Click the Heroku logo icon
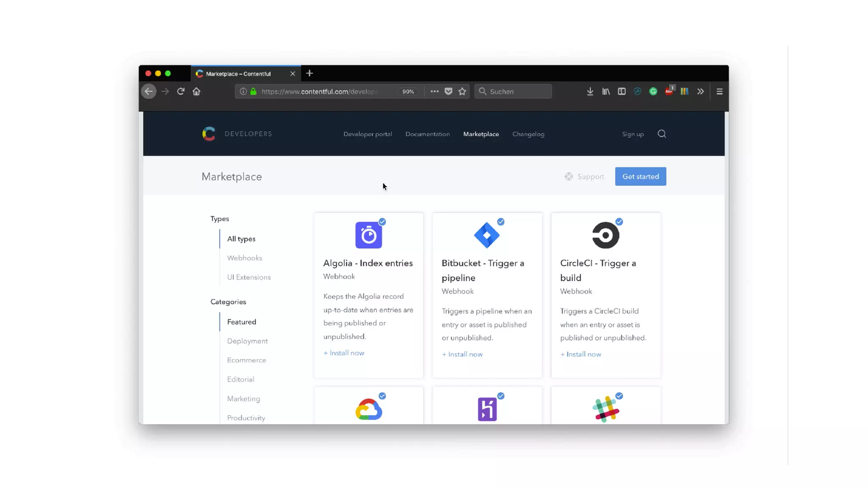 (x=487, y=409)
